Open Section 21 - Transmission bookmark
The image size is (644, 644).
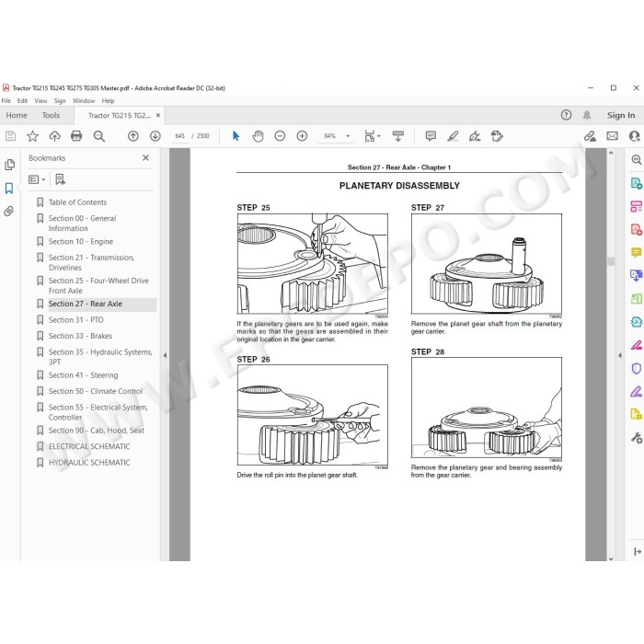[91, 262]
